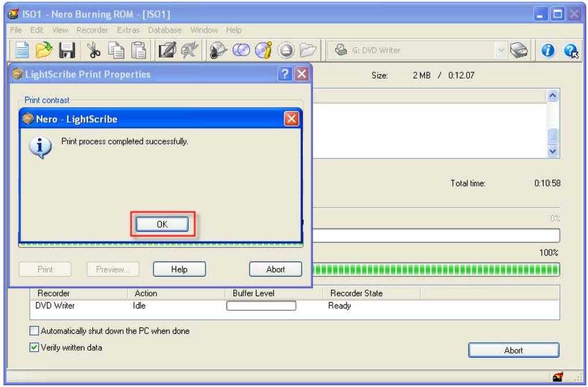This screenshot has height=387, width=588.
Task: Click the Choose recorder drive icon
Action: click(519, 50)
